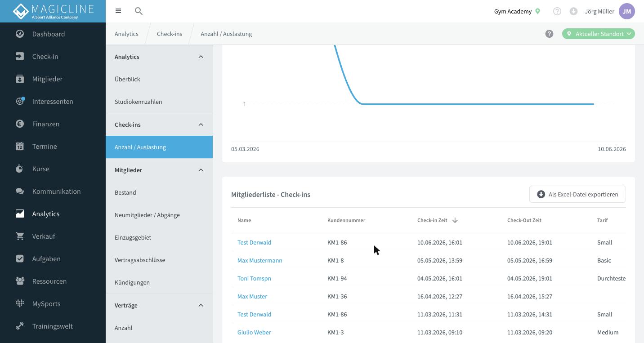Viewport: 644px width, 343px height.
Task: Open the hamburger menu icon
Action: (118, 11)
